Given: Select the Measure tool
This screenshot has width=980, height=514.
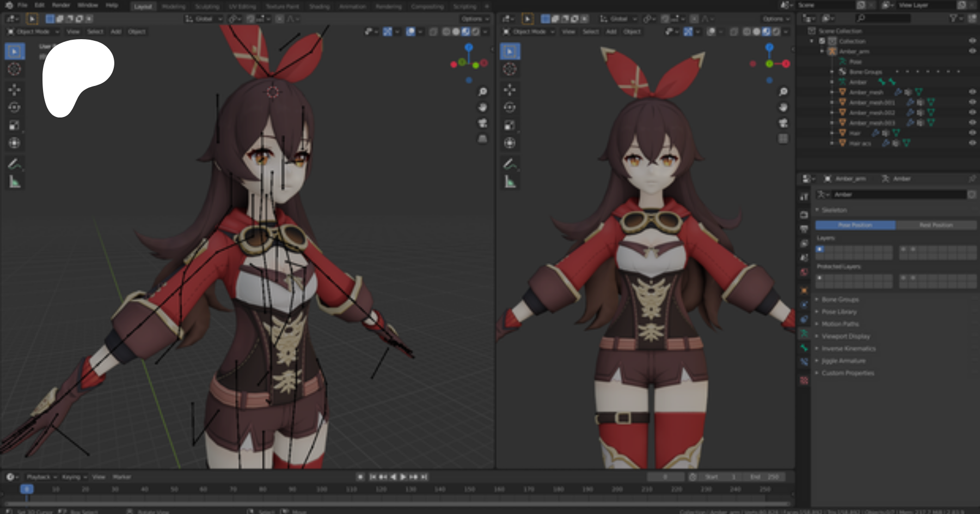Looking at the screenshot, I should click(15, 182).
